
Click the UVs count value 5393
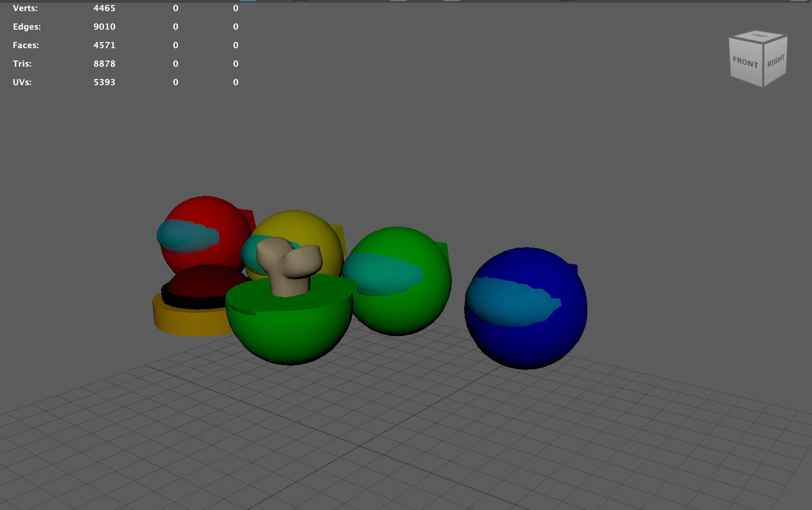coord(105,82)
